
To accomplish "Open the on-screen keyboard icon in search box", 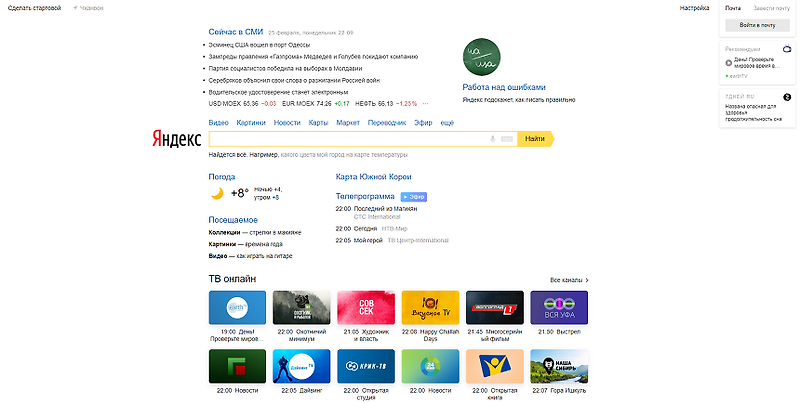I will pyautogui.click(x=507, y=139).
